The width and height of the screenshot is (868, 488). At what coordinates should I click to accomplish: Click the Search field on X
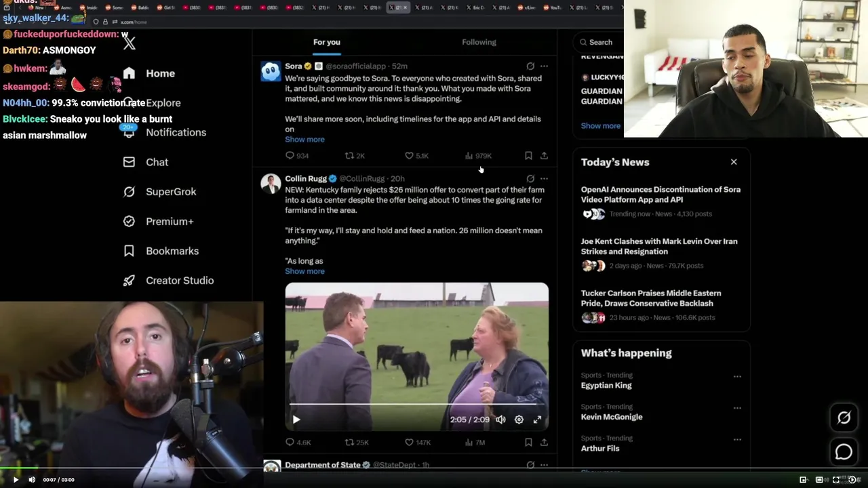click(597, 42)
